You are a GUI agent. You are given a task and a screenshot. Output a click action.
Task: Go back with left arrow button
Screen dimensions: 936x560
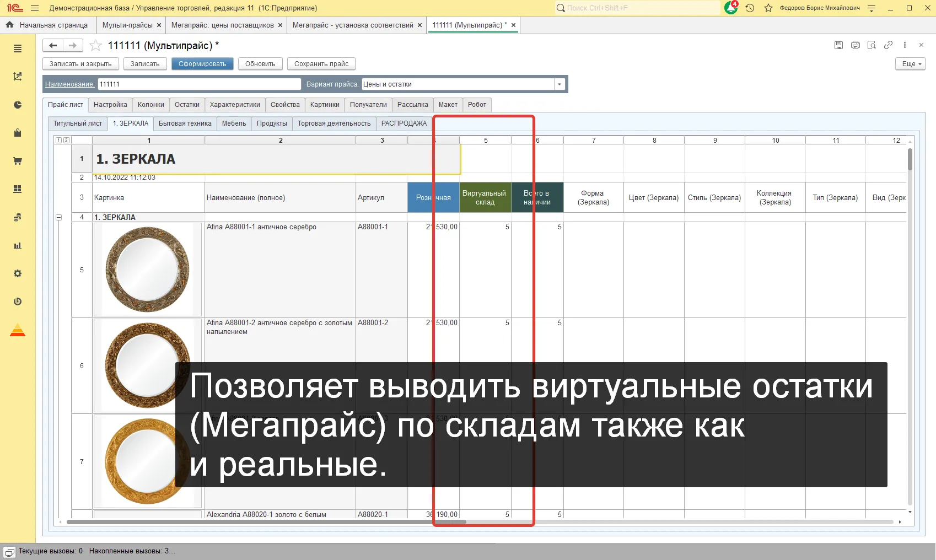pos(53,45)
